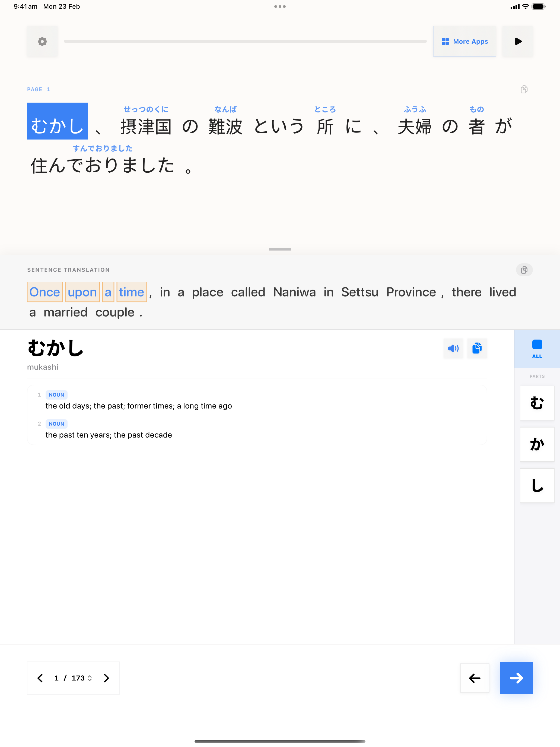Open the settings gear icon
The height and width of the screenshot is (747, 560).
(x=42, y=42)
